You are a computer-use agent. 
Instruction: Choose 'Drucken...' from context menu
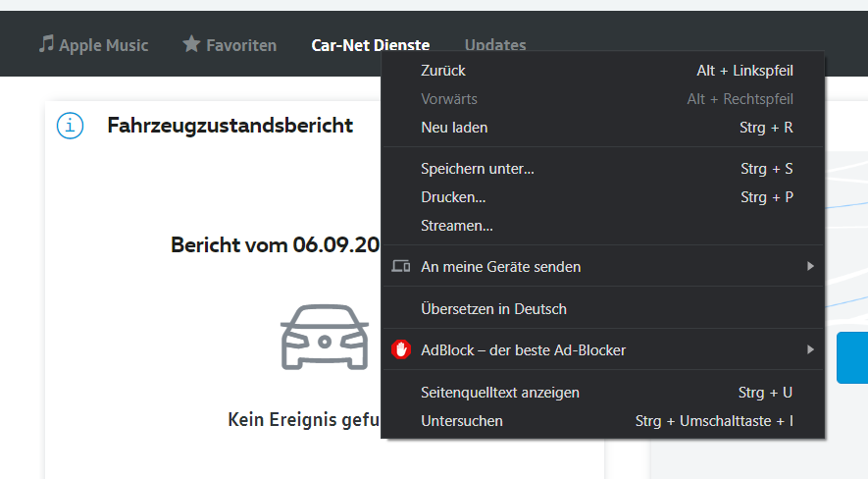point(453,197)
